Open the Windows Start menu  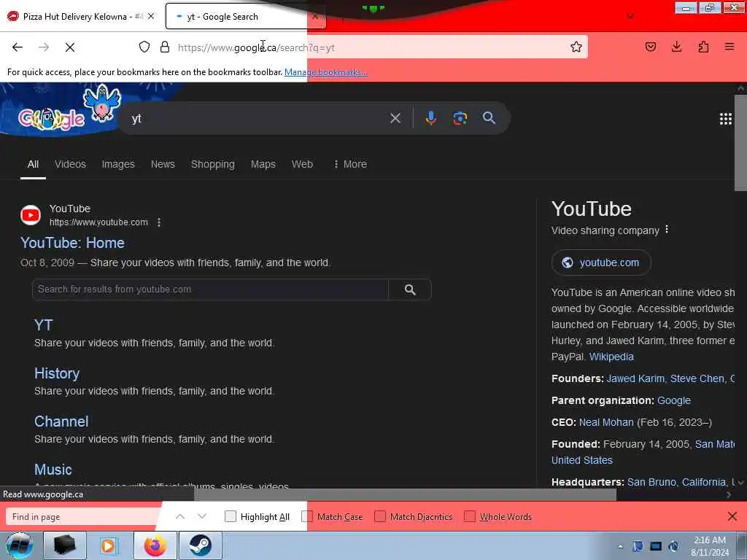click(x=19, y=545)
